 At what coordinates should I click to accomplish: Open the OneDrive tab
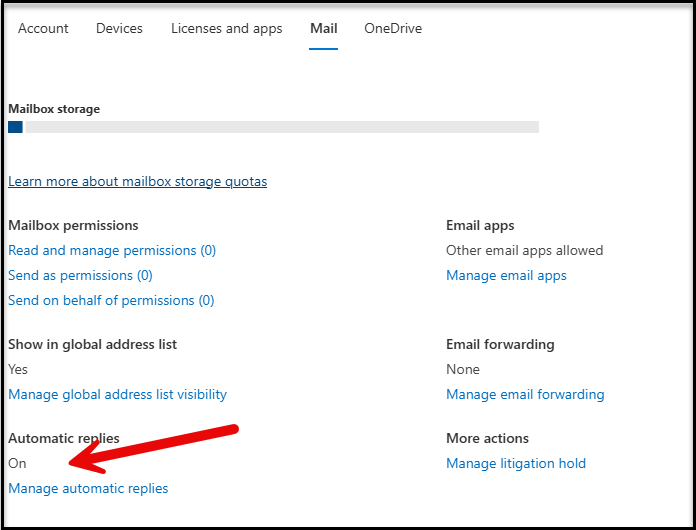pos(393,28)
